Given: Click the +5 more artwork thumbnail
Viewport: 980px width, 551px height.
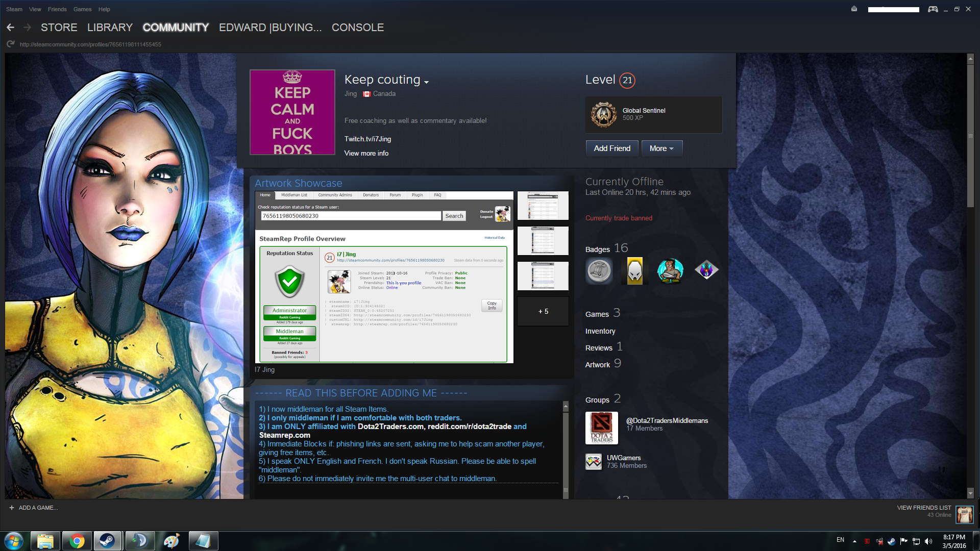Looking at the screenshot, I should 543,311.
